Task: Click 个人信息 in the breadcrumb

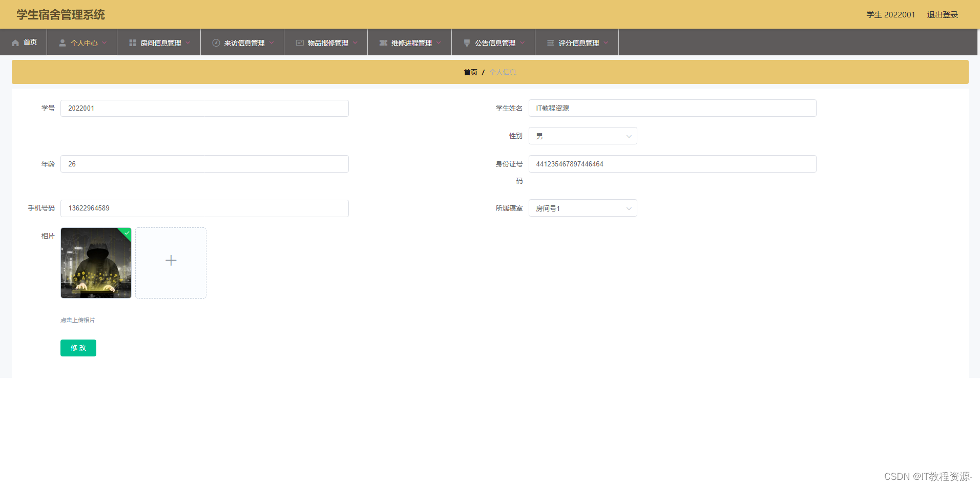Action: 503,72
